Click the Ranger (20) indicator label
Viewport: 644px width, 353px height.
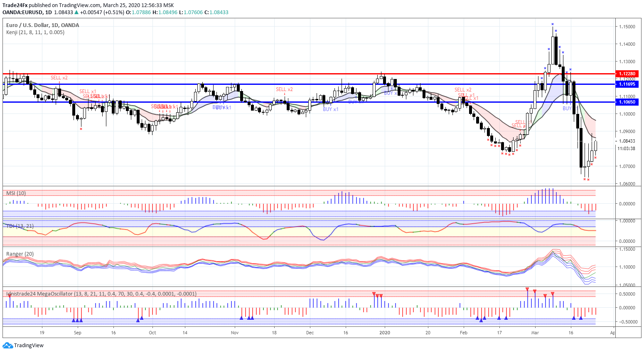point(20,254)
